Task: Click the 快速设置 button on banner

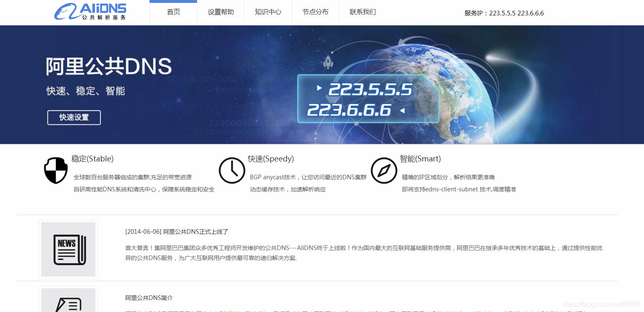Action: point(74,117)
